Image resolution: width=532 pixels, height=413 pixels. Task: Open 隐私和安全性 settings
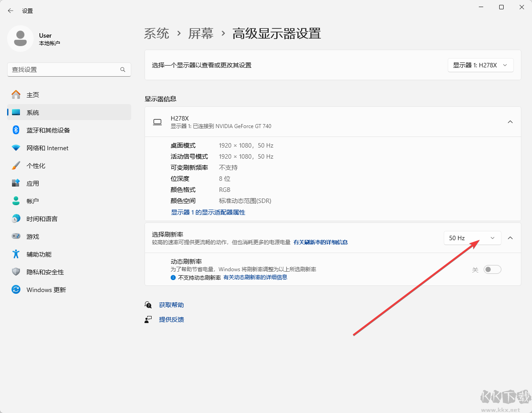(x=45, y=272)
